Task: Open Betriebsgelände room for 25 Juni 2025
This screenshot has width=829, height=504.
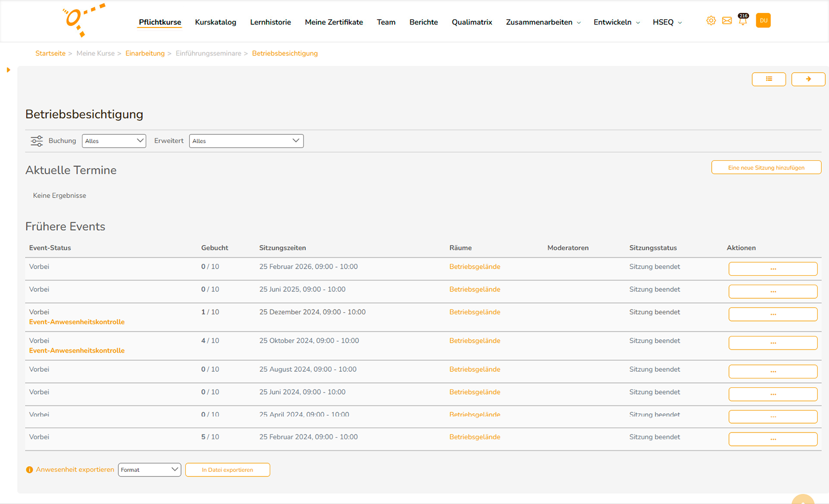Action: [x=475, y=289]
